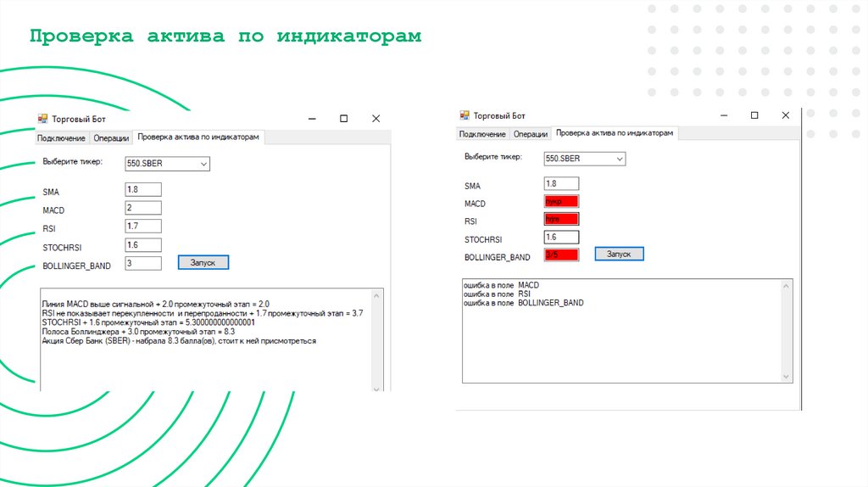Select Проверка актива по индикаторам tab in left window
The height and width of the screenshot is (487, 868).
tap(198, 137)
